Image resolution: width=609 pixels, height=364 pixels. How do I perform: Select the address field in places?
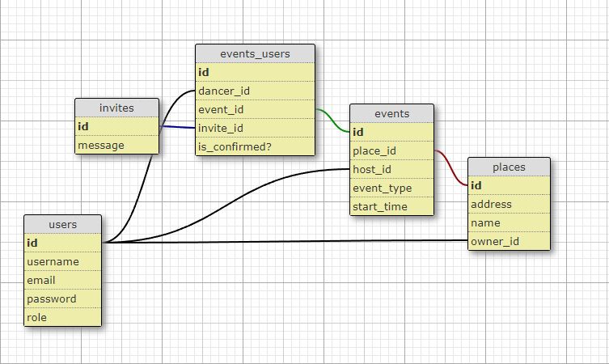point(510,205)
